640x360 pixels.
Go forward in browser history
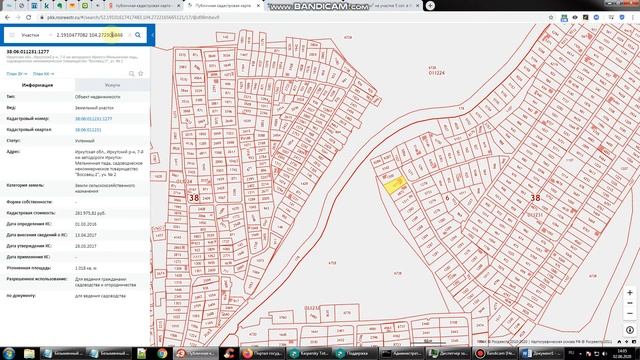[x=18, y=18]
